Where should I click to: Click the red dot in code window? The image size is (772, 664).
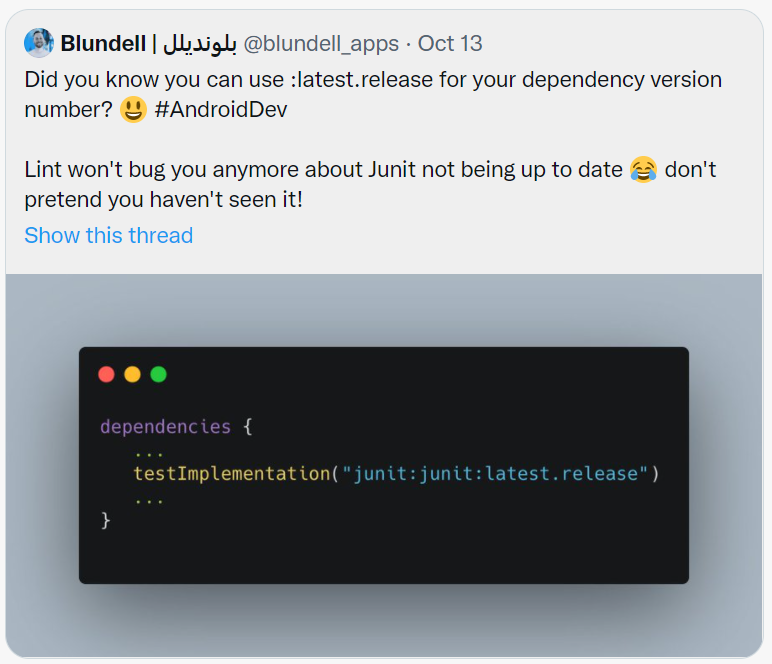106,374
